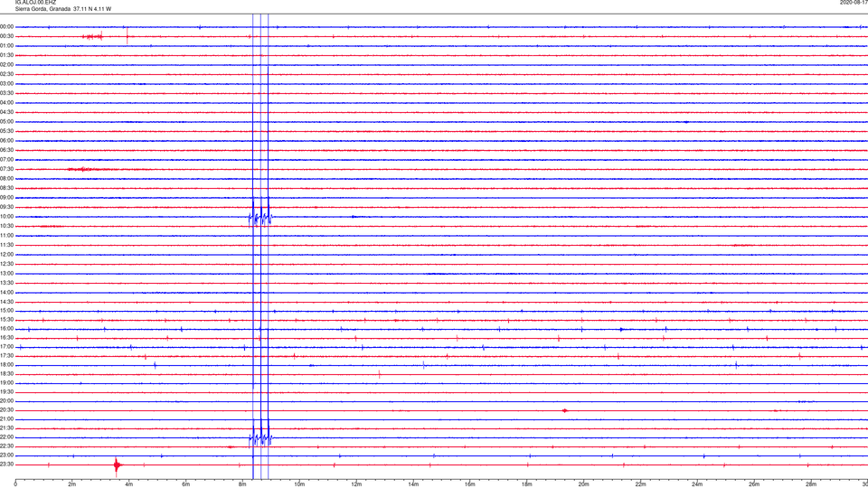Select the 23:00 trace time label
The image size is (868, 488).
(6, 455)
